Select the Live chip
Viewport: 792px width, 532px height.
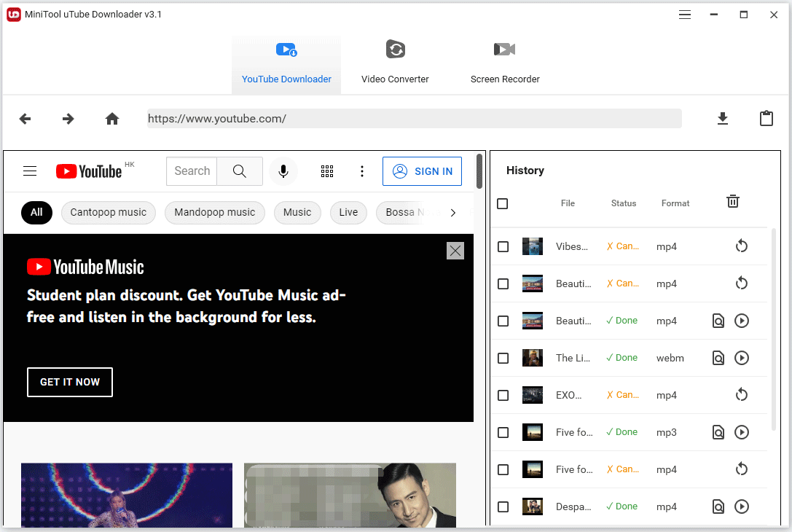click(x=348, y=213)
